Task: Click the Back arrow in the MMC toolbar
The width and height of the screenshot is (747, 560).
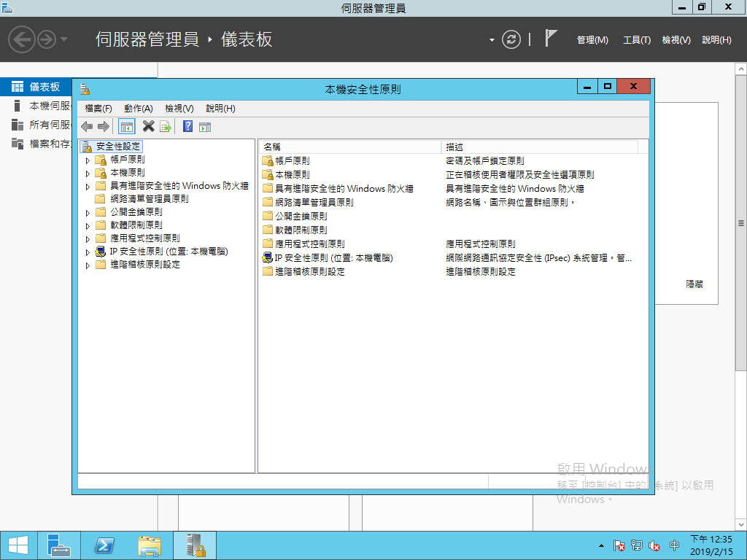Action: 87,127
